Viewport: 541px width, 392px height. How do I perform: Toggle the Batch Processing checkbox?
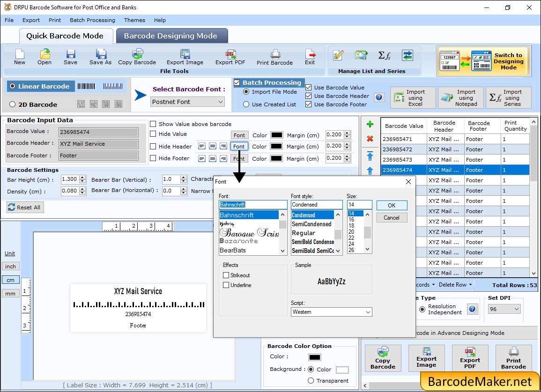pos(237,82)
